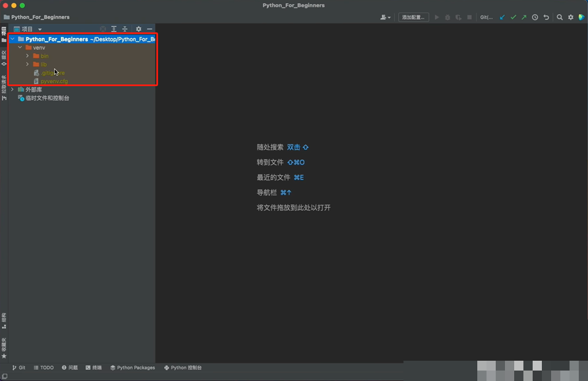Hide the project panel with minus icon

(149, 29)
